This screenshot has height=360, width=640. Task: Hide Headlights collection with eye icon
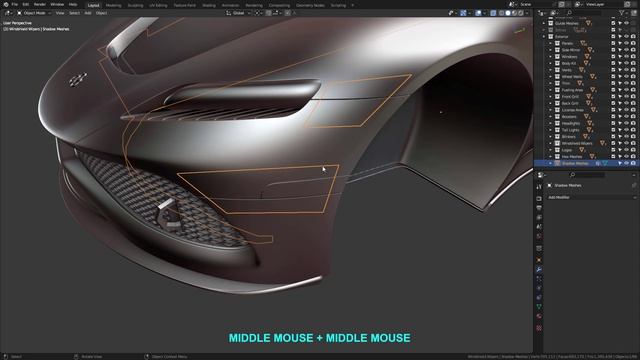[627, 123]
